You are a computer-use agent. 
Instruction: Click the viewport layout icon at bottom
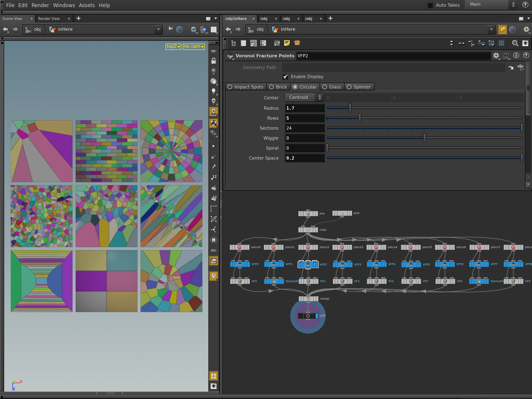click(214, 376)
